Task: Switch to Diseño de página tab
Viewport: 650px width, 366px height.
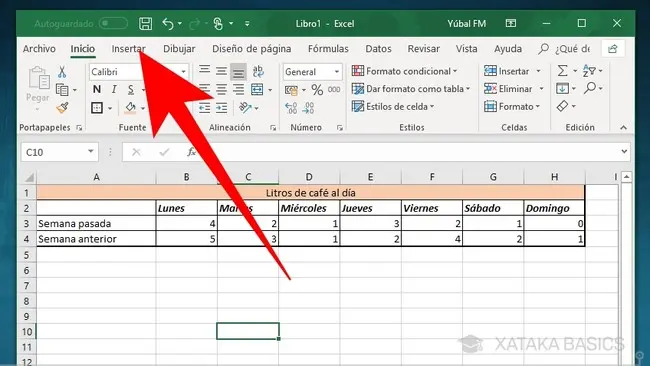Action: (x=252, y=48)
